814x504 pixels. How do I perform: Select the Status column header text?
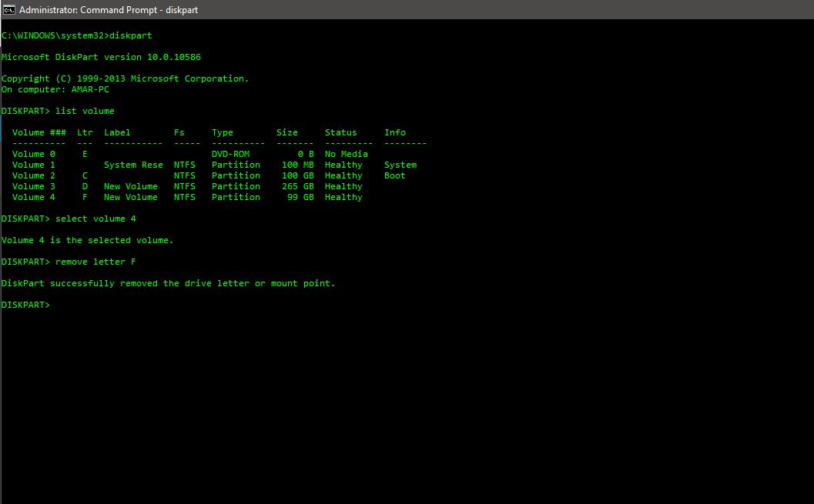(x=341, y=132)
